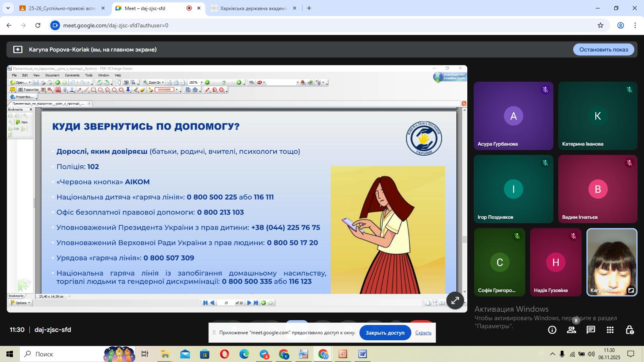Go to next page in PDF viewer
Viewport: 644px width, 362px height.
249,303
